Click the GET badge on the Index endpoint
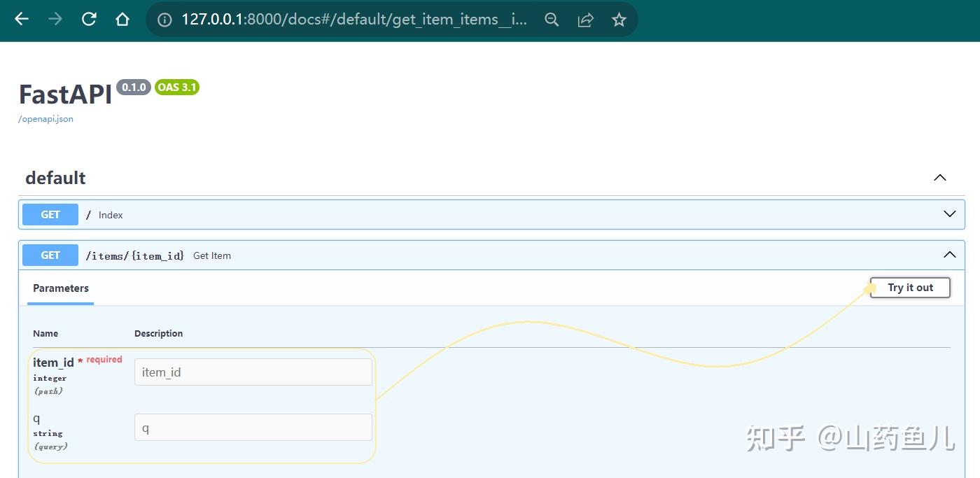Image resolution: width=980 pixels, height=478 pixels. (50, 214)
